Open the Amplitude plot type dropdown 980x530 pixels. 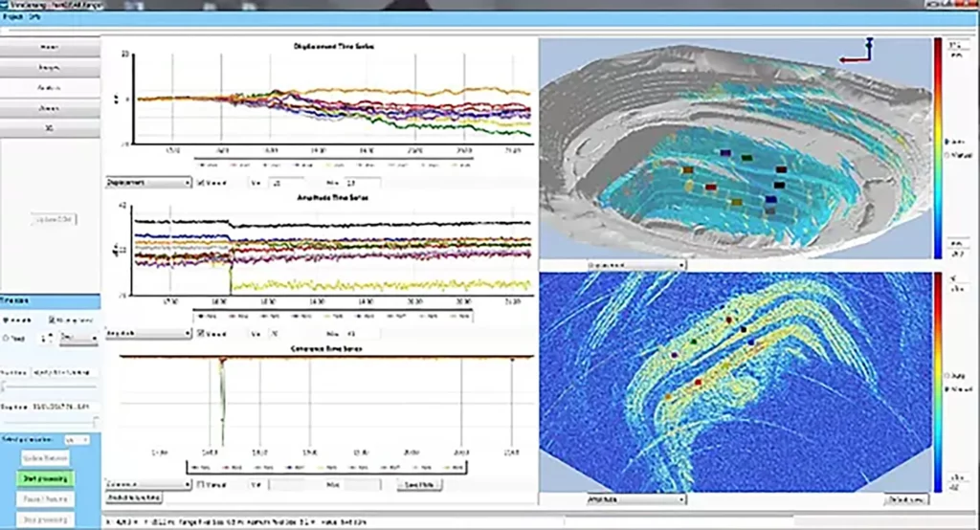click(148, 334)
